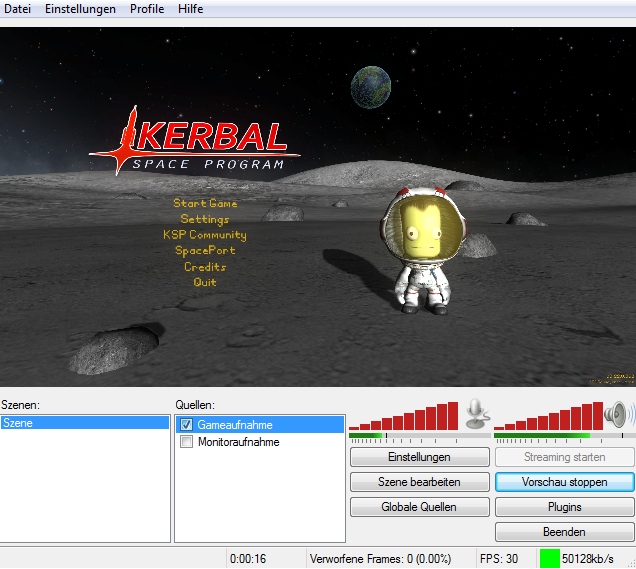Click the planet in the preview sky
Image resolution: width=636 pixels, height=569 pixels.
click(371, 88)
